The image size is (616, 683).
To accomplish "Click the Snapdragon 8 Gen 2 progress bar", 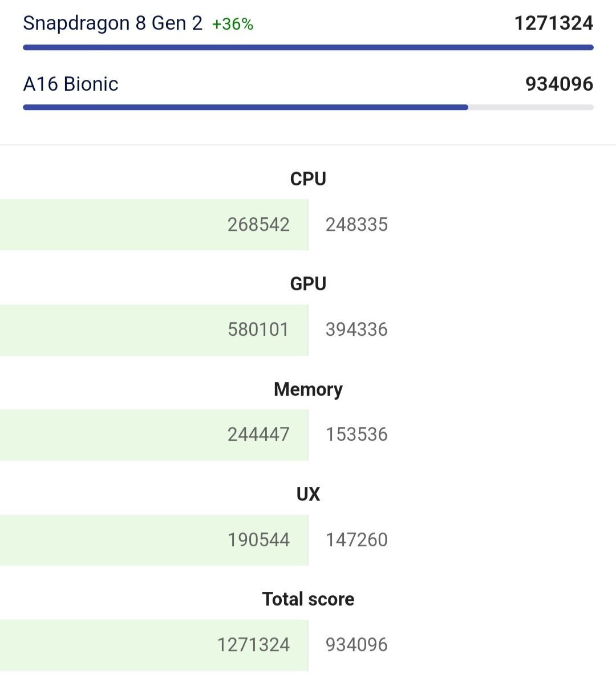I will [x=308, y=47].
